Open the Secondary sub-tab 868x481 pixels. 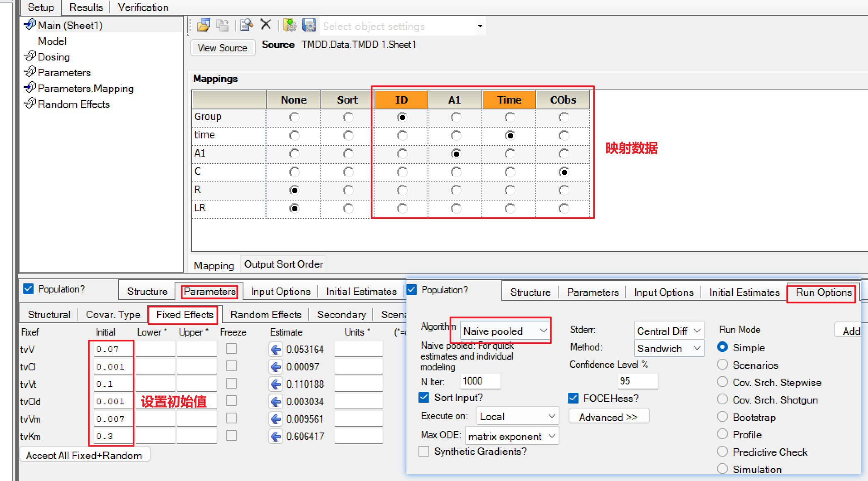[x=341, y=315]
